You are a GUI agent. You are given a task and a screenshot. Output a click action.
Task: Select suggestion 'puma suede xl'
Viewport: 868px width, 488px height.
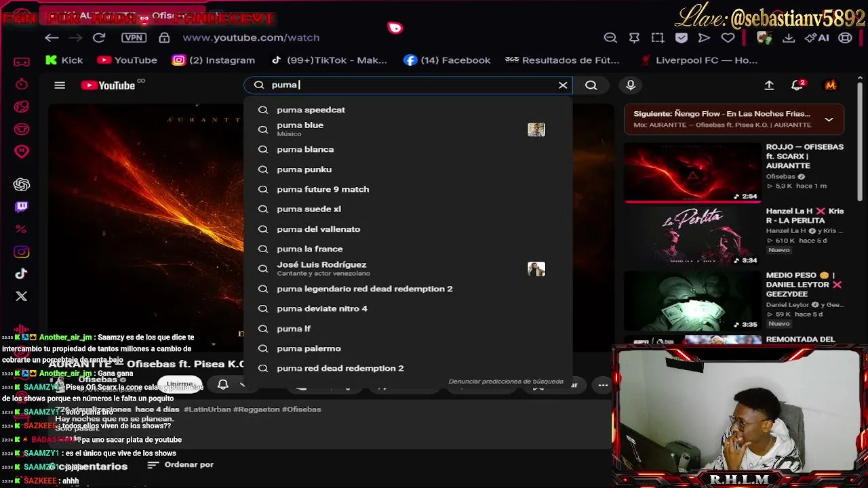click(x=408, y=209)
